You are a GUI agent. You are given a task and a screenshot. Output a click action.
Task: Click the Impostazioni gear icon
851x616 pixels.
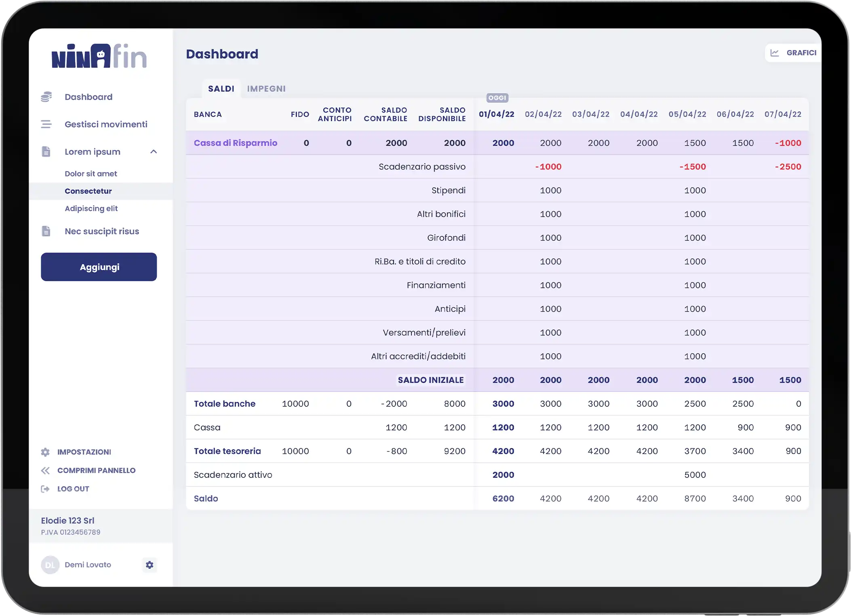45,452
